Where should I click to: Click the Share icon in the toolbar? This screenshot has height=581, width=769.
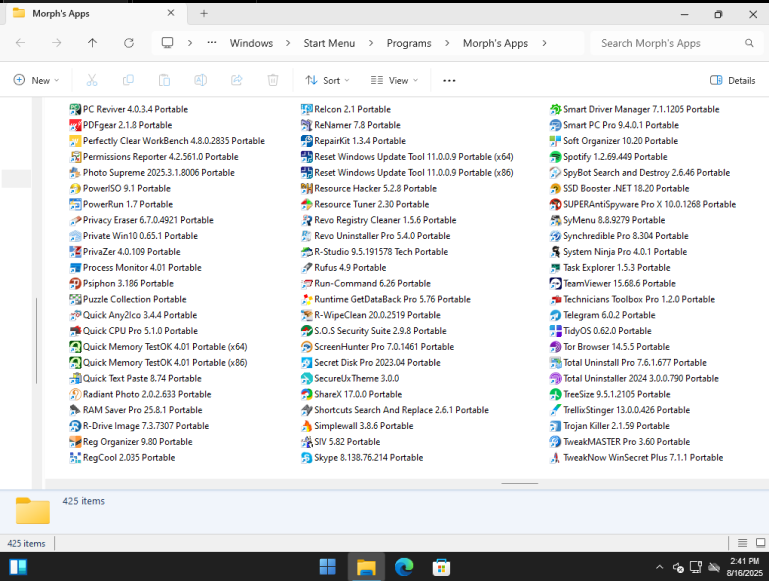click(237, 80)
